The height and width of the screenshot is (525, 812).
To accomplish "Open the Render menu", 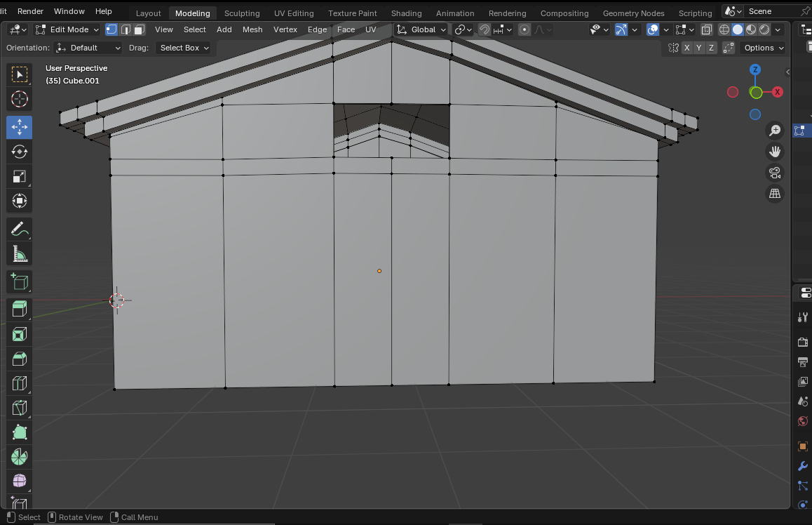I will point(31,11).
